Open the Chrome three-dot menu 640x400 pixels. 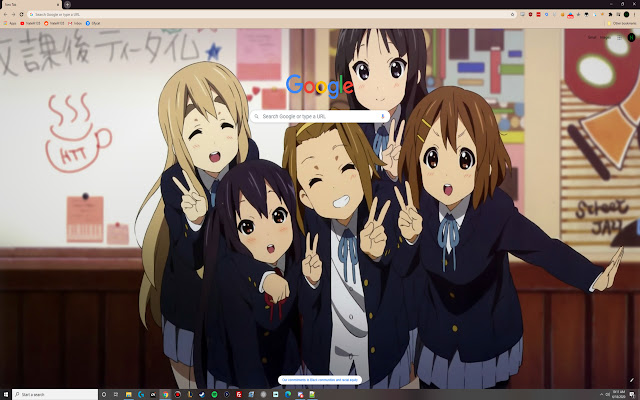(x=634, y=14)
